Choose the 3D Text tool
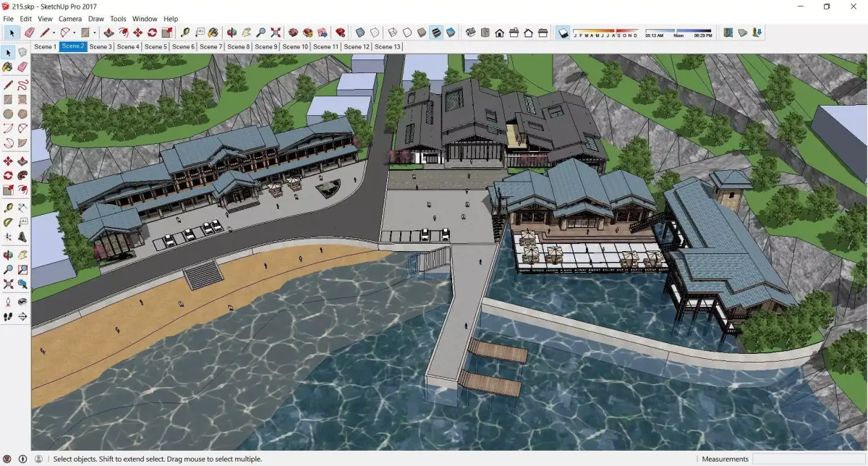Screen dimensions: 868x466 pos(22,236)
